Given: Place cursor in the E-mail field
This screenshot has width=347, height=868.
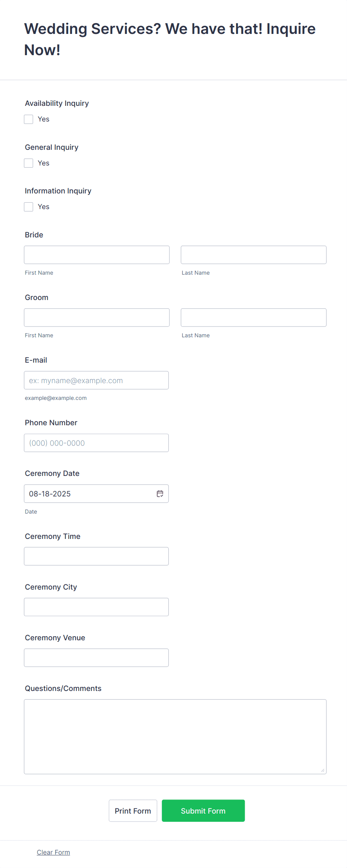Looking at the screenshot, I should click(x=96, y=380).
